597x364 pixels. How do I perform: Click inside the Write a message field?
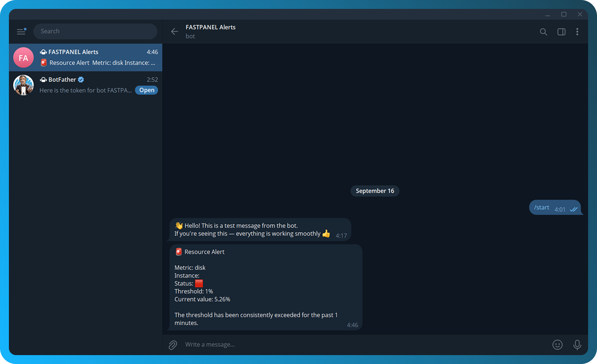point(267,344)
